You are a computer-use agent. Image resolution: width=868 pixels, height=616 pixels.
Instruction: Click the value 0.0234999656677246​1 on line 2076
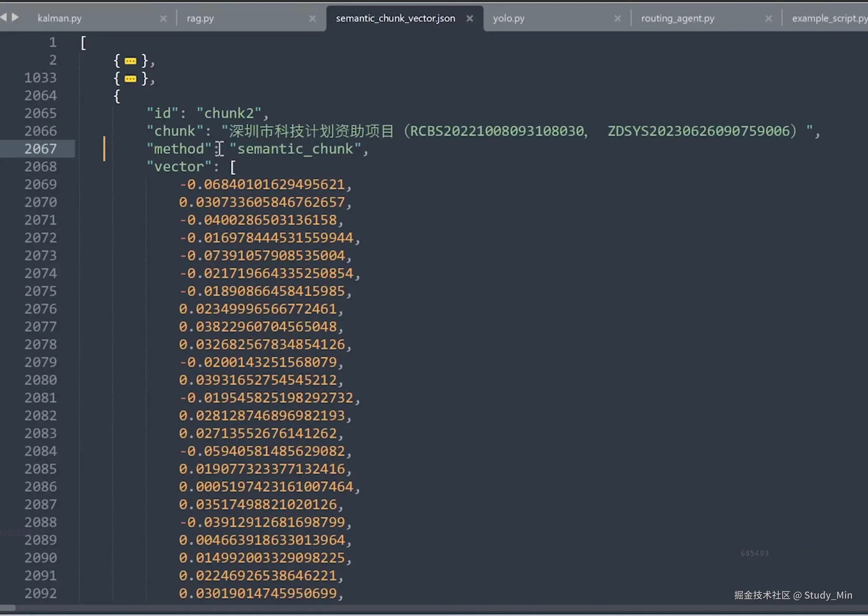tap(258, 309)
